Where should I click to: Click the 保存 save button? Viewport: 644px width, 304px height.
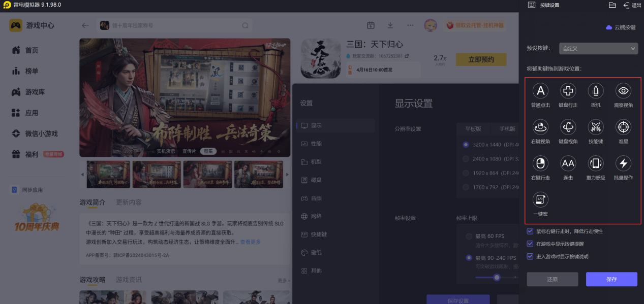point(611,279)
